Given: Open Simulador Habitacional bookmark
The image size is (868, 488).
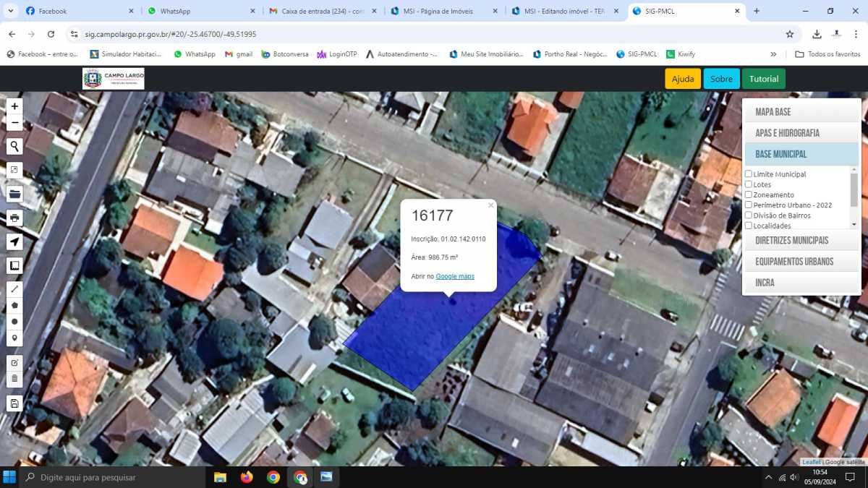Looking at the screenshot, I should pos(127,54).
